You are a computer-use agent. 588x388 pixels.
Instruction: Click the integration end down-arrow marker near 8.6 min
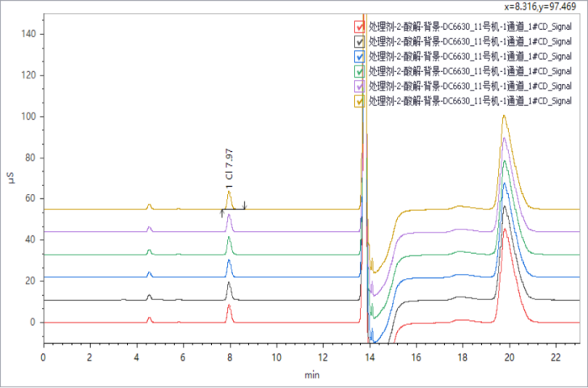pyautogui.click(x=244, y=205)
